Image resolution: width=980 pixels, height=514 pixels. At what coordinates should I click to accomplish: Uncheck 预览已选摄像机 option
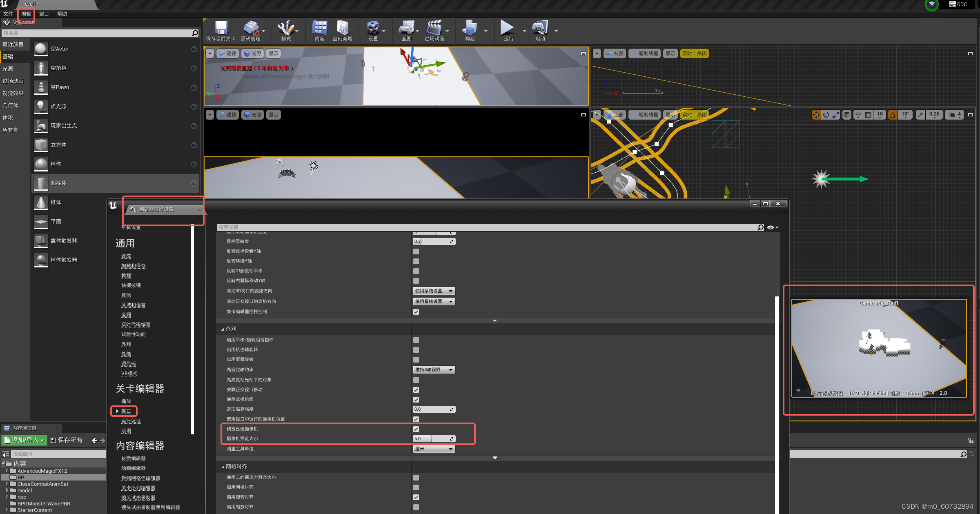[416, 429]
